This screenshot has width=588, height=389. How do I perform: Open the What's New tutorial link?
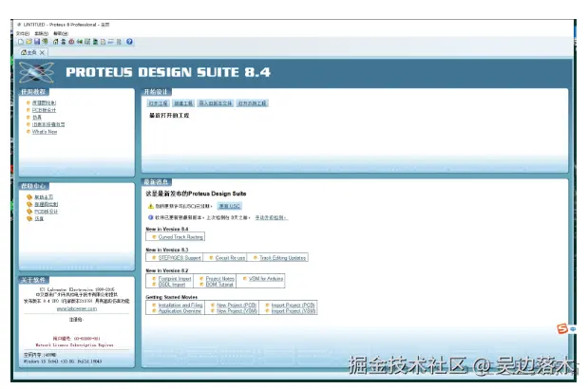[45, 132]
